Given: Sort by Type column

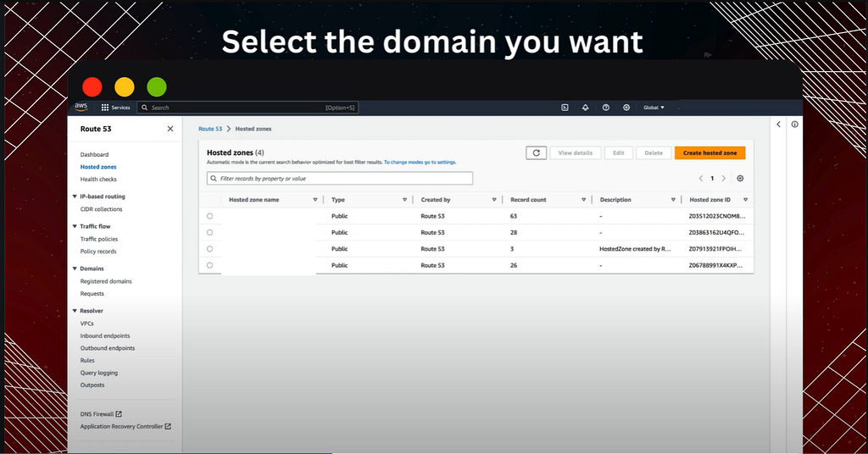Looking at the screenshot, I should (404, 200).
